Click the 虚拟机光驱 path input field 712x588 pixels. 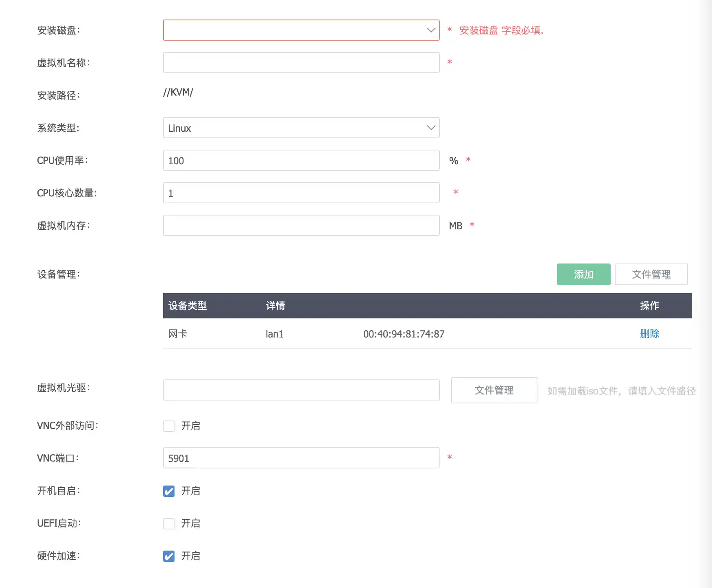[301, 390]
